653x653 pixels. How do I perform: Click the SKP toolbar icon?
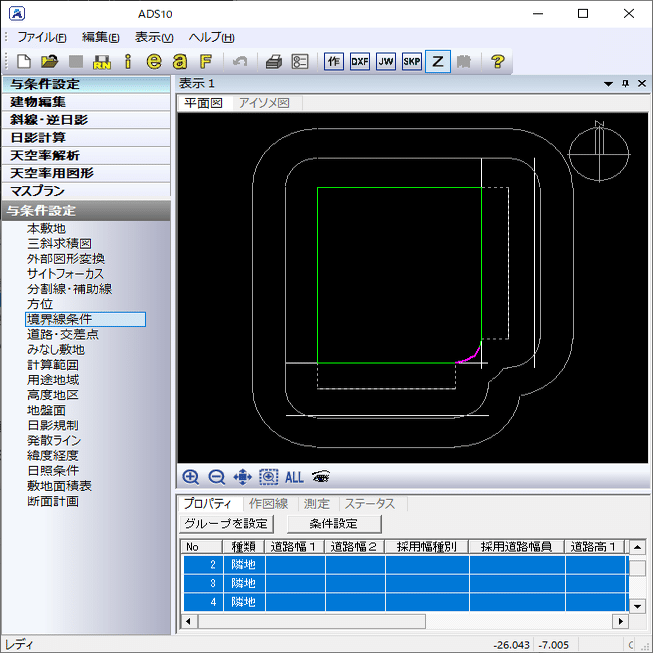(x=412, y=62)
